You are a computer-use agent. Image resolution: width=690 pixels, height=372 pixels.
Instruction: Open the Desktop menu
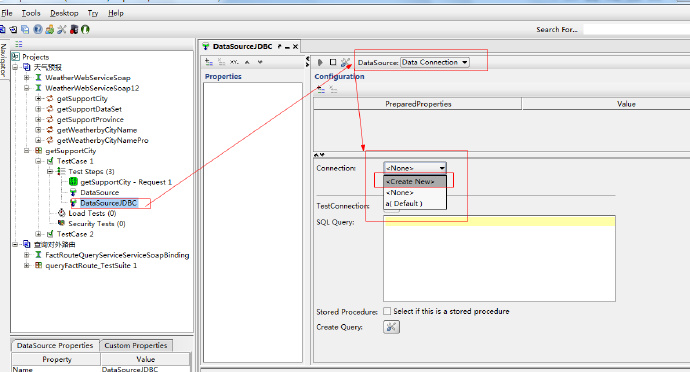[x=64, y=13]
